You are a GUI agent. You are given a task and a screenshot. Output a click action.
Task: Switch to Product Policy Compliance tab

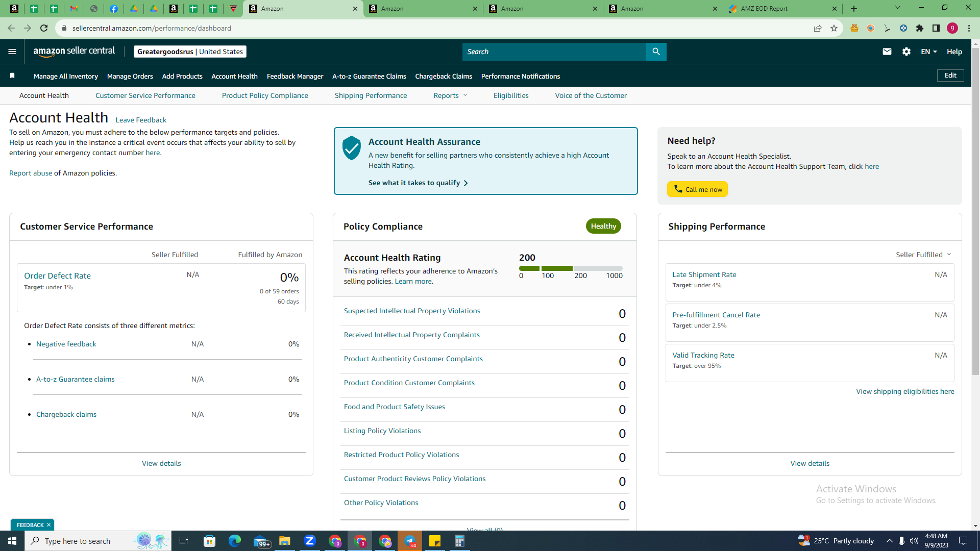click(x=265, y=95)
